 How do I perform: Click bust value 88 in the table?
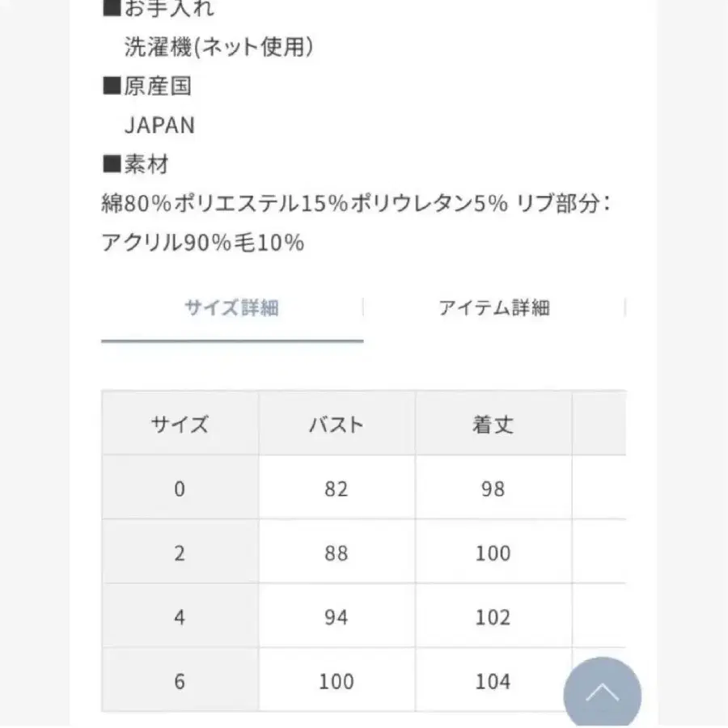(x=336, y=553)
